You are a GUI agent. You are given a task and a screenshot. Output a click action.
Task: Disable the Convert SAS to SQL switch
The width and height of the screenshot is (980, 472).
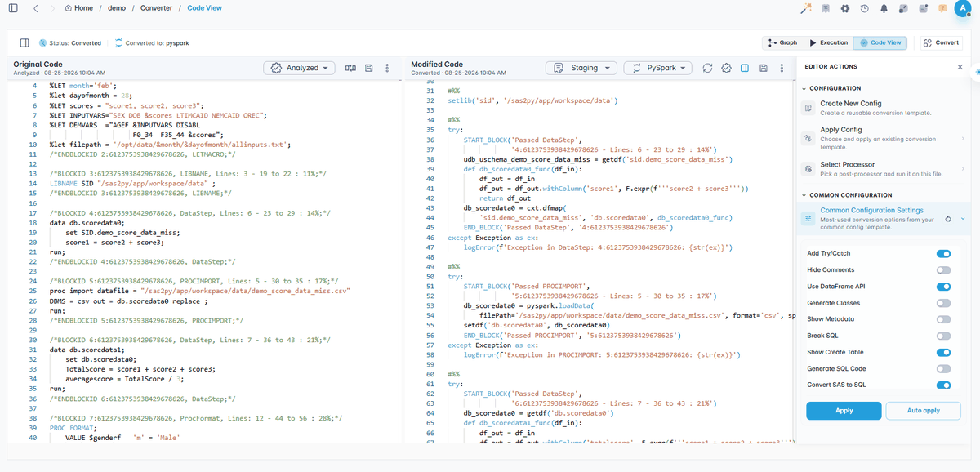[943, 385]
